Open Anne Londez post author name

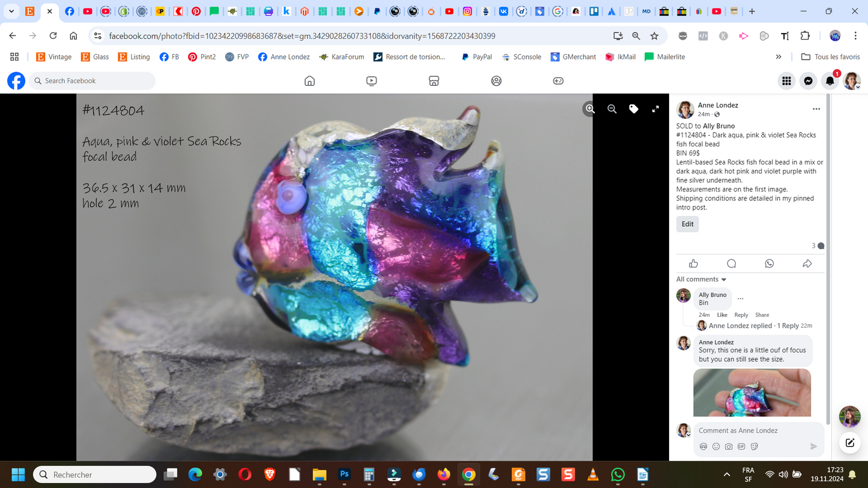point(718,105)
